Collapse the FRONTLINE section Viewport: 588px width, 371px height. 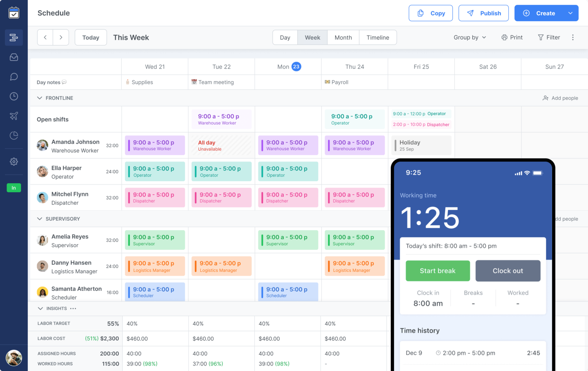[x=39, y=98]
